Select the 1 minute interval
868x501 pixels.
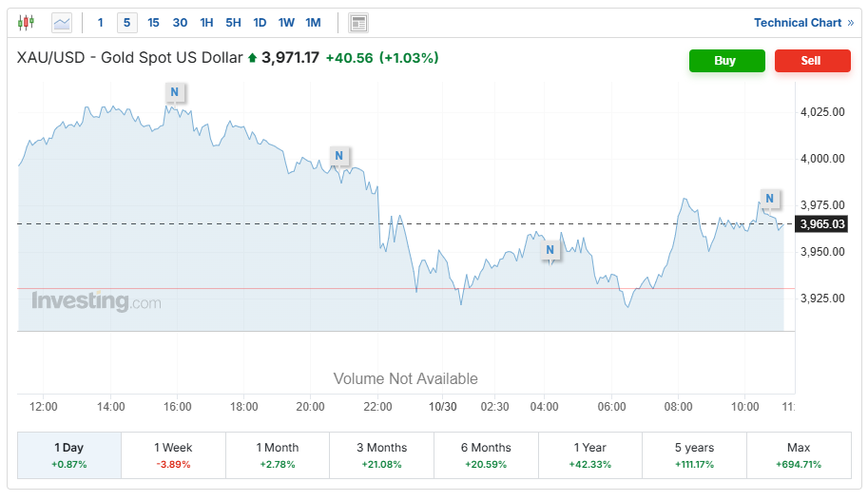point(101,23)
